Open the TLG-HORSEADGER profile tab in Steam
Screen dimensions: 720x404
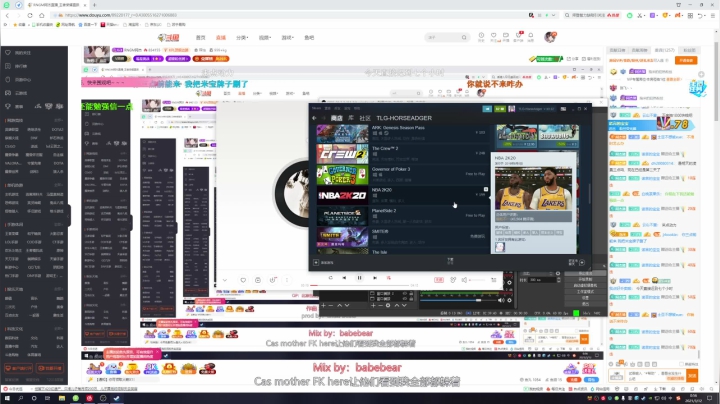(404, 118)
